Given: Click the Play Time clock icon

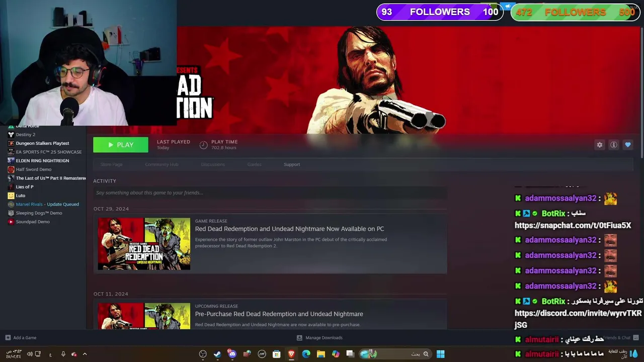Looking at the screenshot, I should tap(203, 145).
